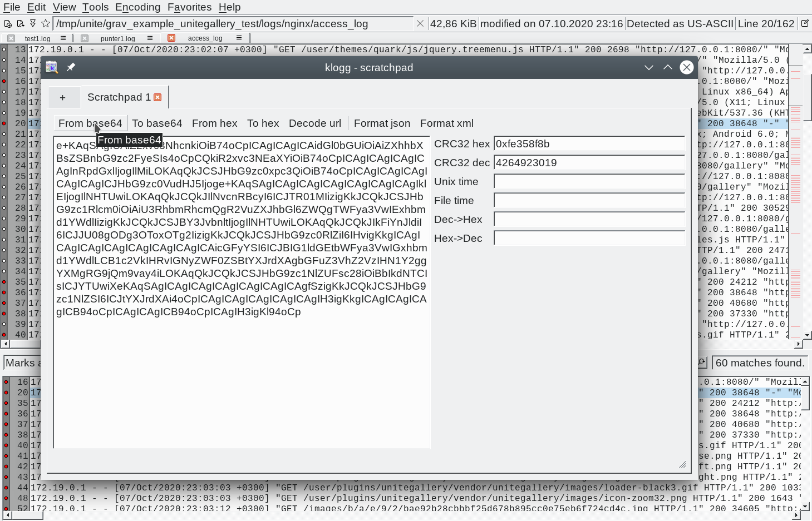812x521 pixels.
Task: Click the 'Line 20/162' indicator in the info bar
Action: coord(766,24)
